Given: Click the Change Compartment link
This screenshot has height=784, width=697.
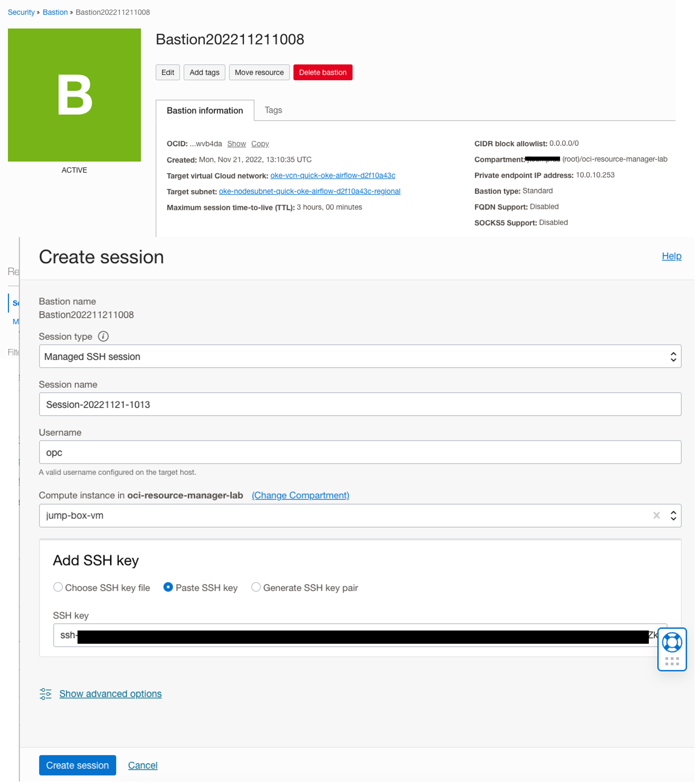Looking at the screenshot, I should coord(300,495).
